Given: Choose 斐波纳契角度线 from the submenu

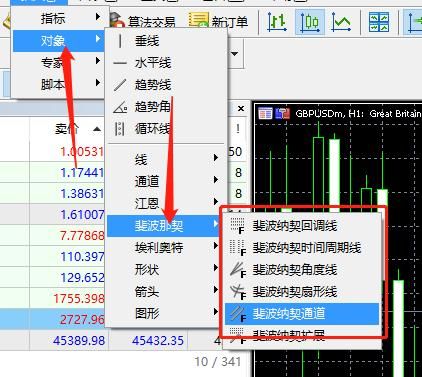Looking at the screenshot, I should 302,270.
